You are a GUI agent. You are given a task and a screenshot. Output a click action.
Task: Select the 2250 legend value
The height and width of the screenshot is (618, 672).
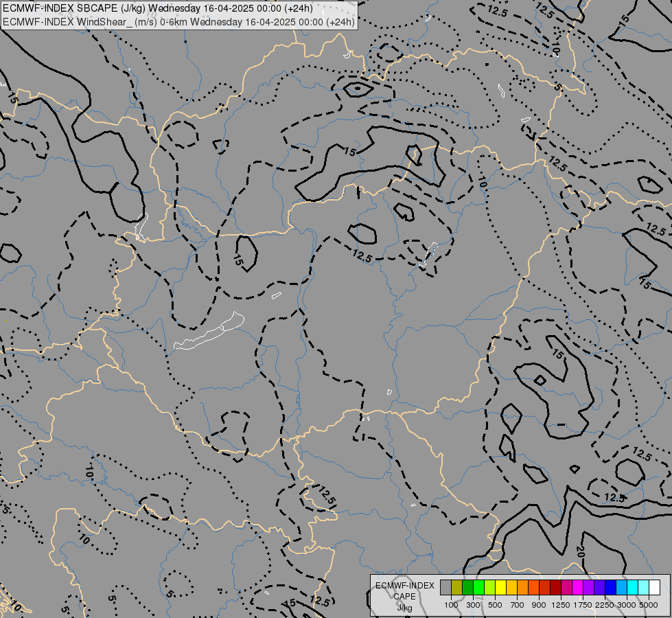(x=605, y=605)
